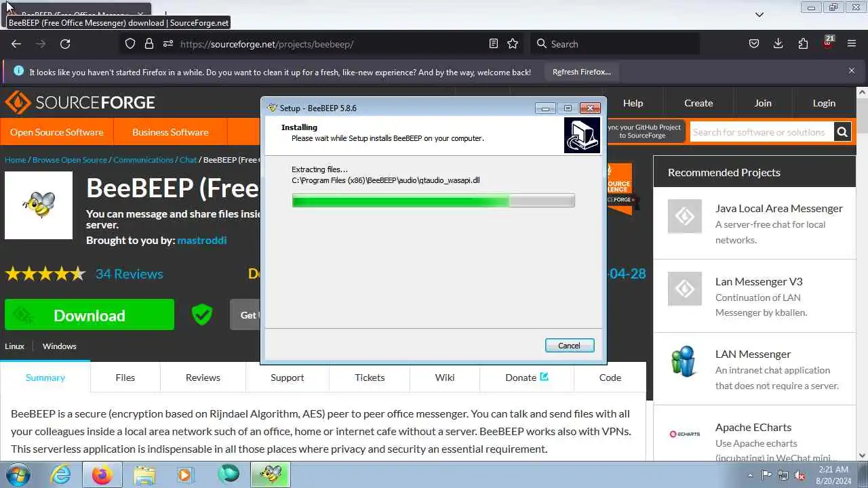Image resolution: width=868 pixels, height=488 pixels.
Task: Switch to the Summary tab
Action: click(45, 378)
